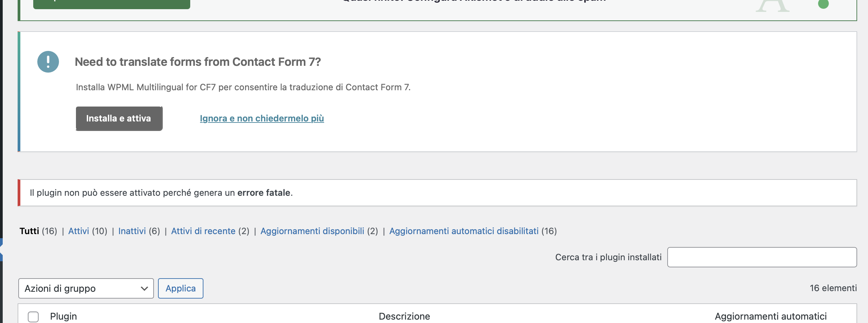
Task: Focus the Cerca tra i plugin installati field
Action: point(762,257)
